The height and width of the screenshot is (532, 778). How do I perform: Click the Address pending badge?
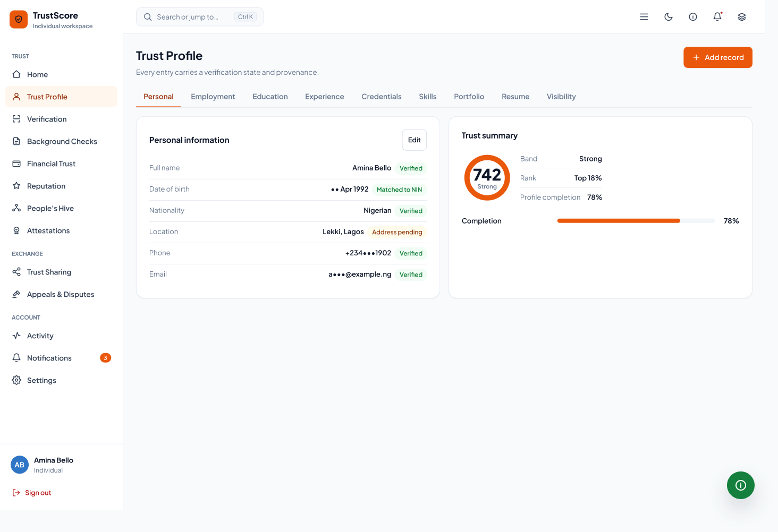tap(398, 232)
